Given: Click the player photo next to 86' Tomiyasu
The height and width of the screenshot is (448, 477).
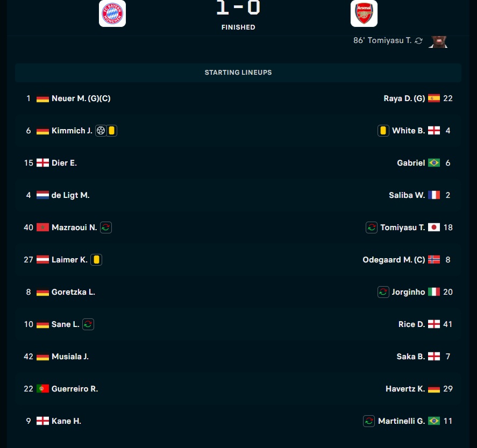Looking at the screenshot, I should pos(438,41).
